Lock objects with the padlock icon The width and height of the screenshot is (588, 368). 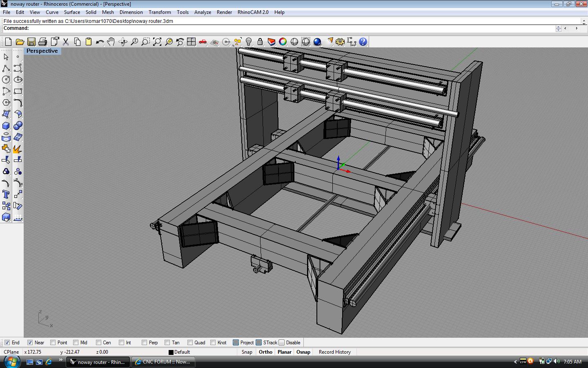tap(260, 42)
